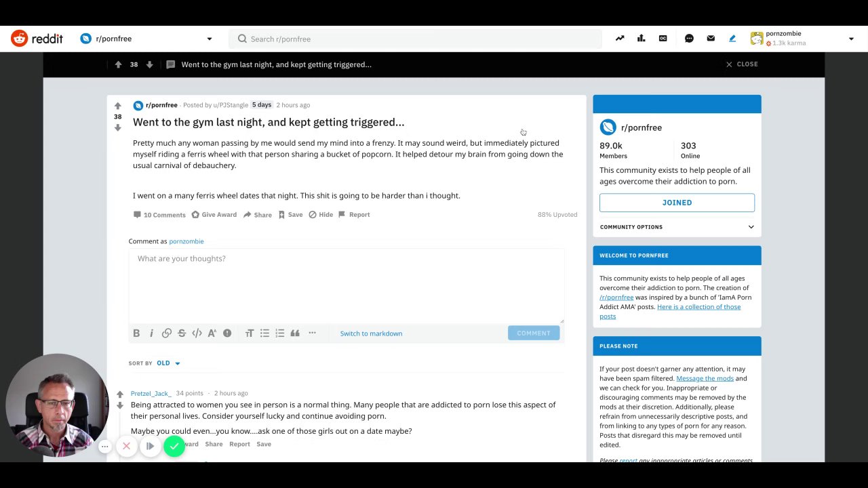Click Give Award under the post
The width and height of the screenshot is (868, 488).
214,214
